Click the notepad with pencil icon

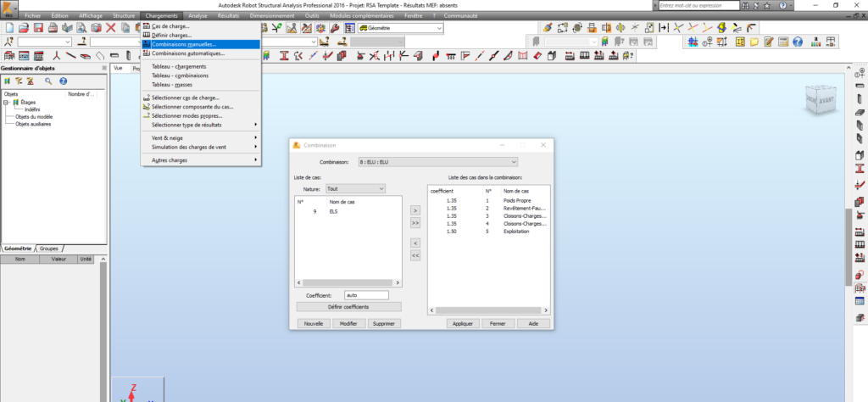pos(768,42)
